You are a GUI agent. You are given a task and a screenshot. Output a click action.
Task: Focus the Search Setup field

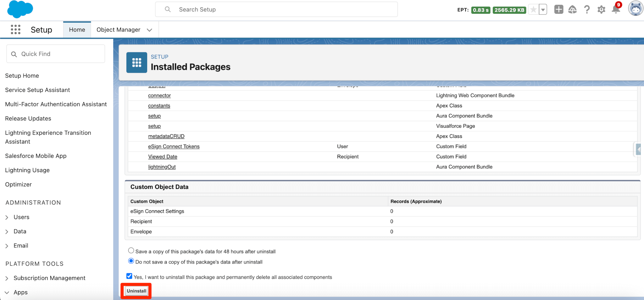click(x=276, y=9)
